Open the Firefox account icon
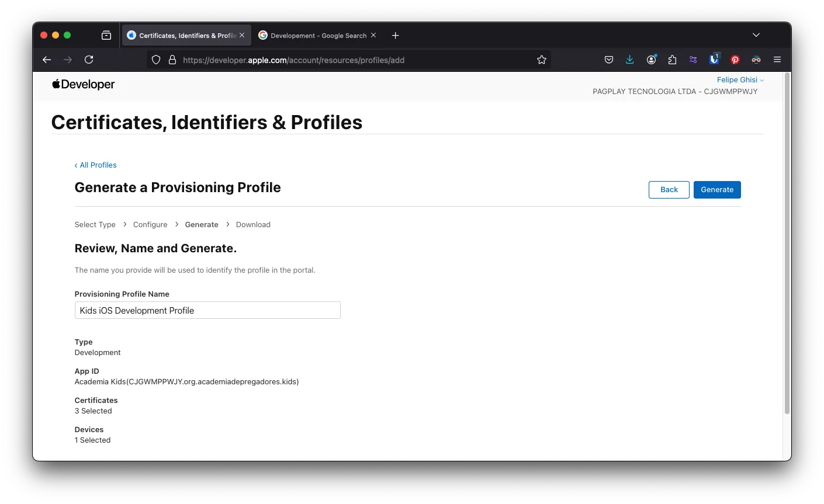 coord(651,60)
